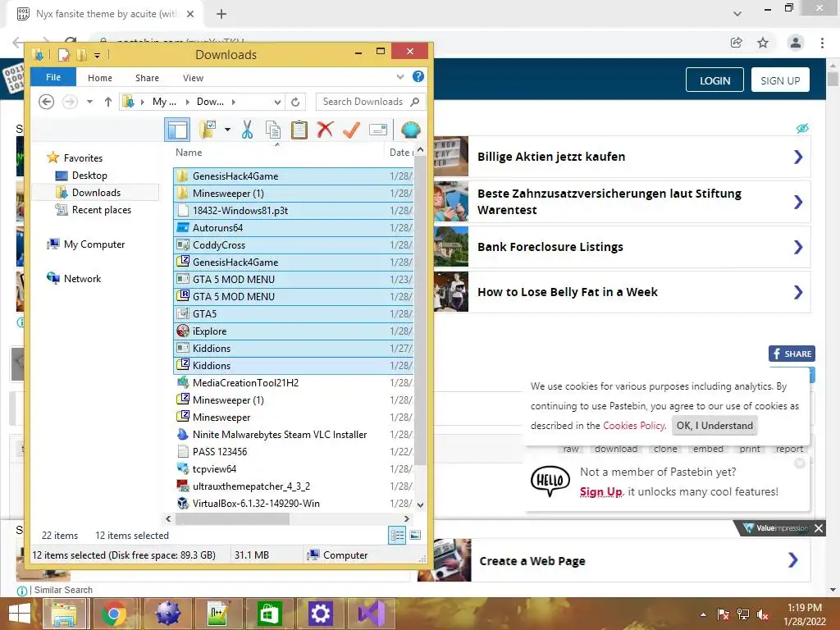
Task: Click the LOGIN button on Pastebin
Action: (714, 80)
